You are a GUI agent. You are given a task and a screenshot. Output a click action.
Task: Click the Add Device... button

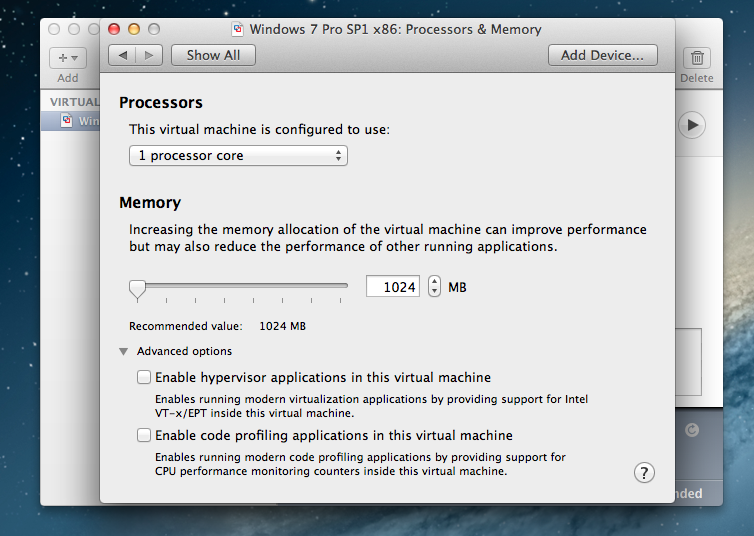[602, 55]
